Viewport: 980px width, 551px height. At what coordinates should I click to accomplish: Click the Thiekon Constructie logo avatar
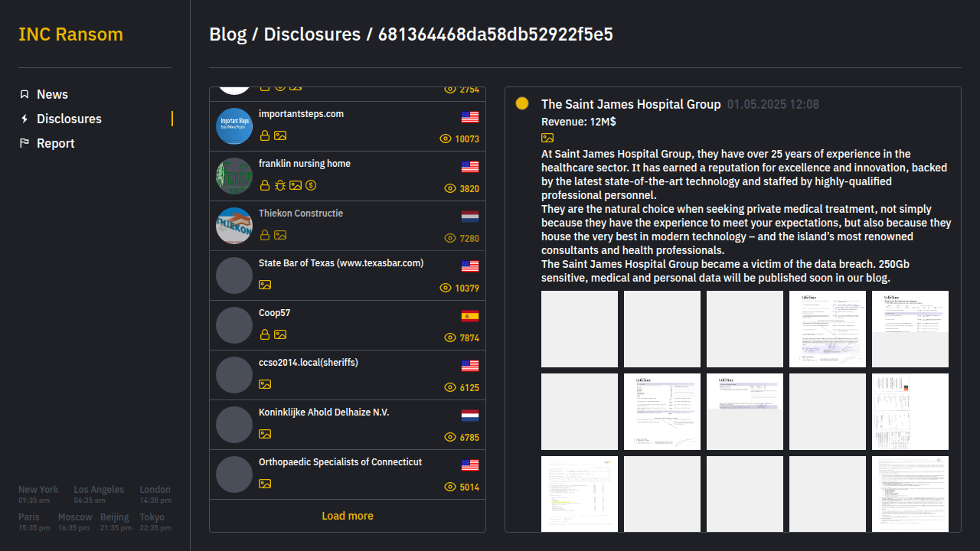tap(234, 226)
